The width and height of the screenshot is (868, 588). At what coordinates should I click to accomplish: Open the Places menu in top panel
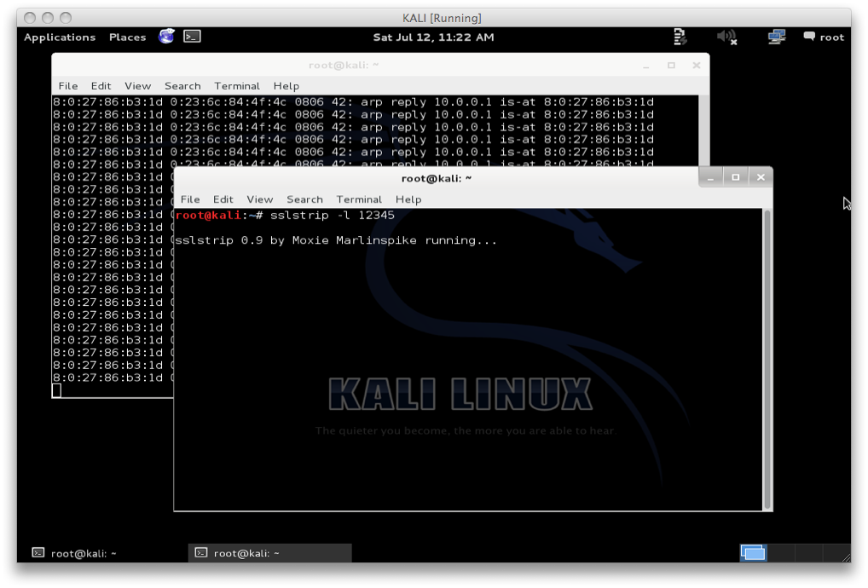127,37
